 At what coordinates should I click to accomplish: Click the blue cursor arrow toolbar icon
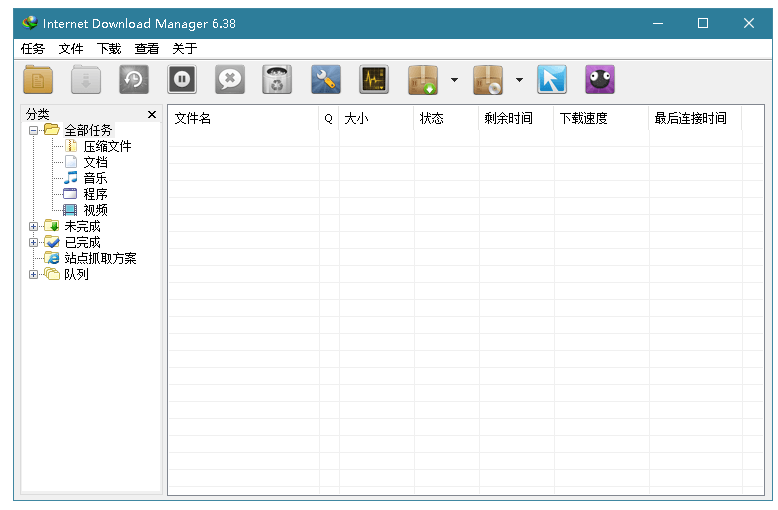(552, 79)
